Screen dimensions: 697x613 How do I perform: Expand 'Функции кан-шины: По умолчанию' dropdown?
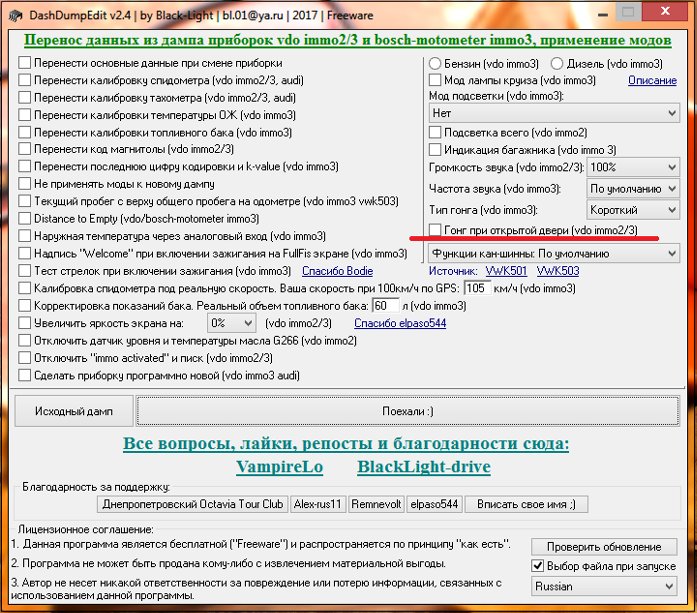pos(554,253)
